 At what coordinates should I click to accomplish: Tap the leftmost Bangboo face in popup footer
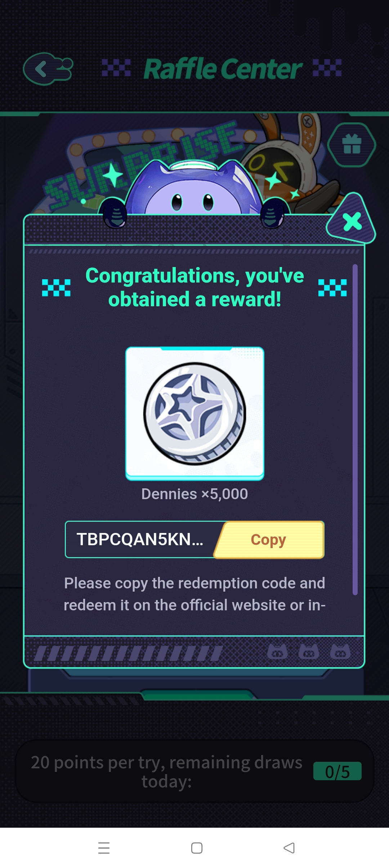coord(277,652)
